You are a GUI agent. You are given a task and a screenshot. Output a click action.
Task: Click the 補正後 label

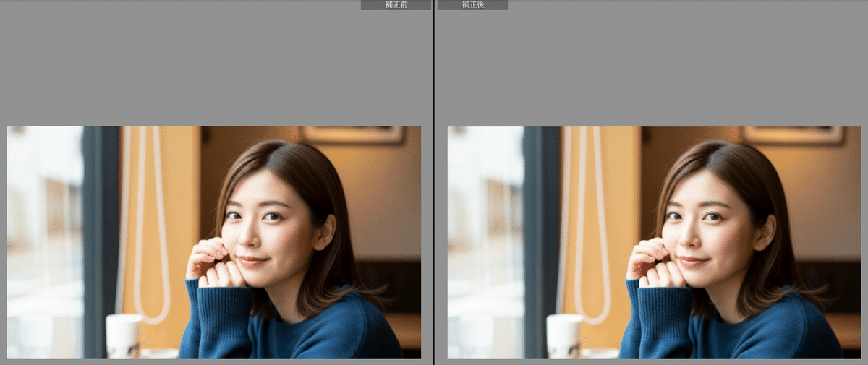pyautogui.click(x=472, y=5)
